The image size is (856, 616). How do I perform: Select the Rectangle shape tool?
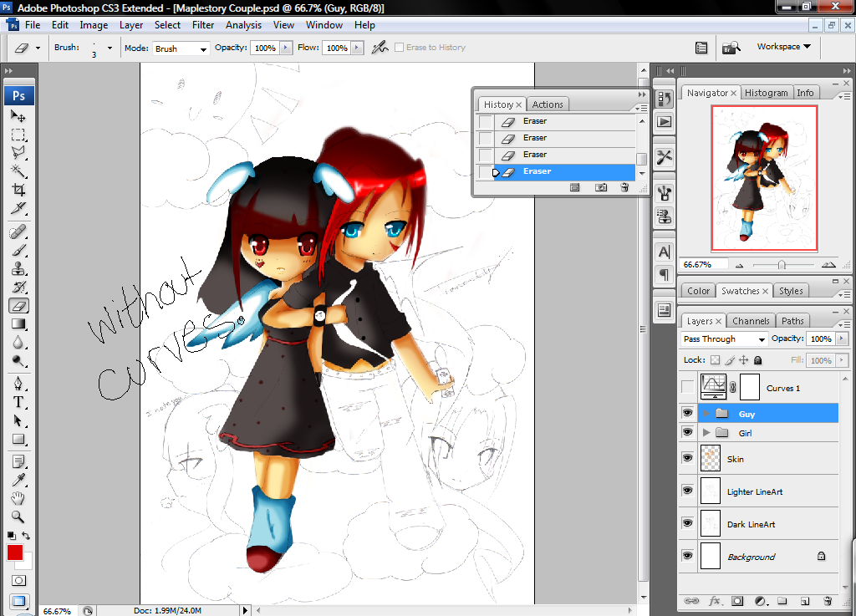18,439
